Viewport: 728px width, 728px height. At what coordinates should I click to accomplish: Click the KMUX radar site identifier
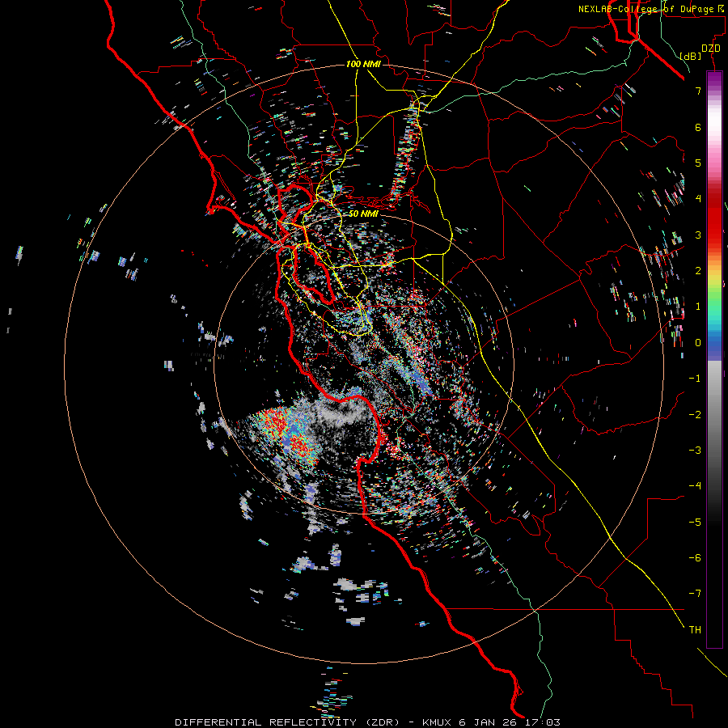438,722
